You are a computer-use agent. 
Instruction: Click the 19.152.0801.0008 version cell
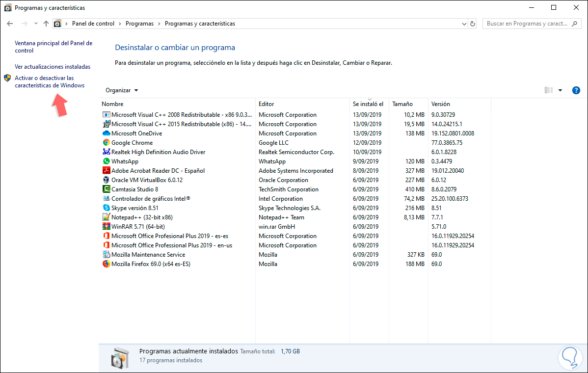[453, 133]
